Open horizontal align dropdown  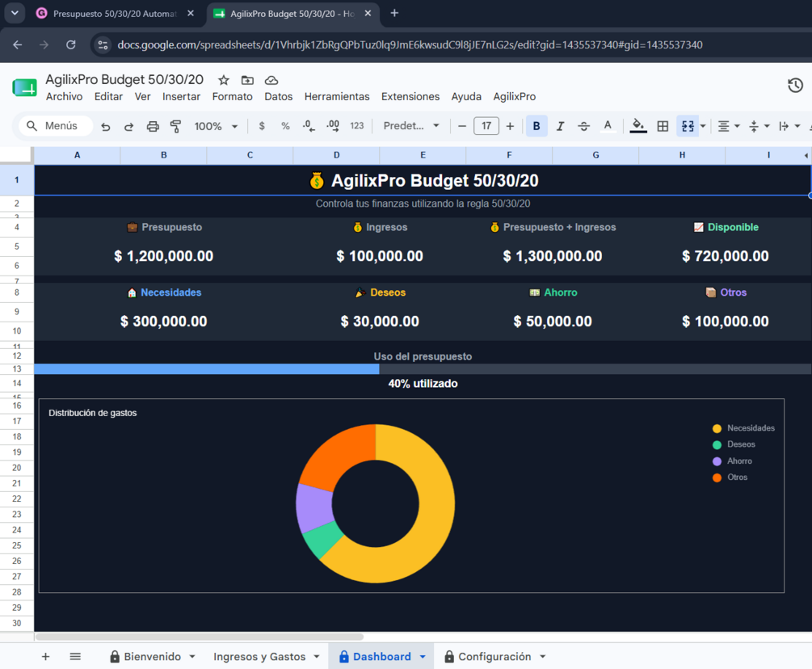click(729, 126)
